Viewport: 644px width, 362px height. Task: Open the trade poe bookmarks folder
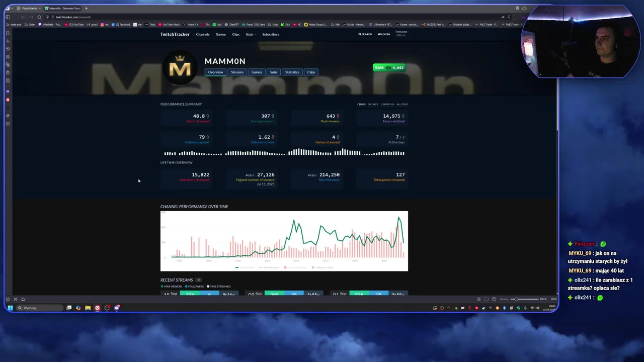[x=14, y=24]
